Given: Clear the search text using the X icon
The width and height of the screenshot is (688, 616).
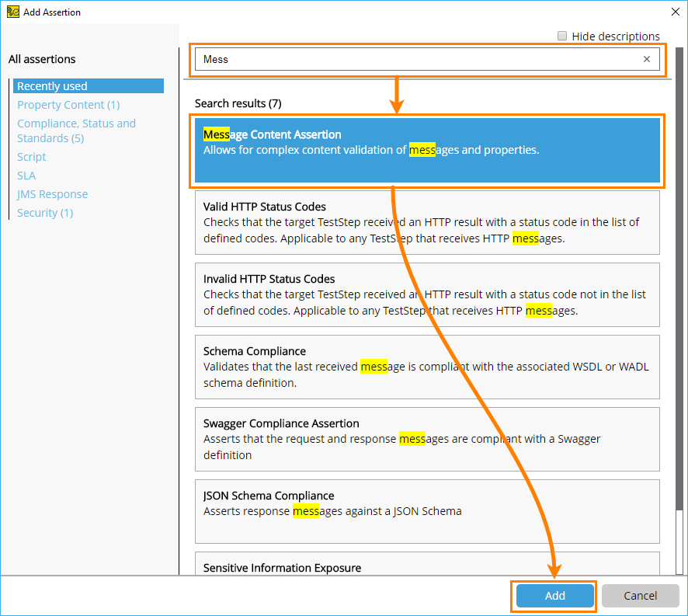Looking at the screenshot, I should (x=647, y=59).
